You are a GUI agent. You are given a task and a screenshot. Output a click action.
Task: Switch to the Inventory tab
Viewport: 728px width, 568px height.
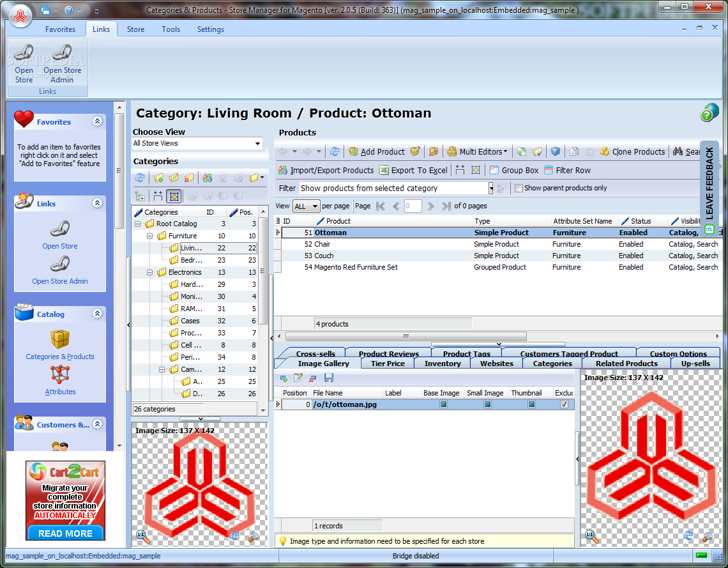pyautogui.click(x=443, y=364)
